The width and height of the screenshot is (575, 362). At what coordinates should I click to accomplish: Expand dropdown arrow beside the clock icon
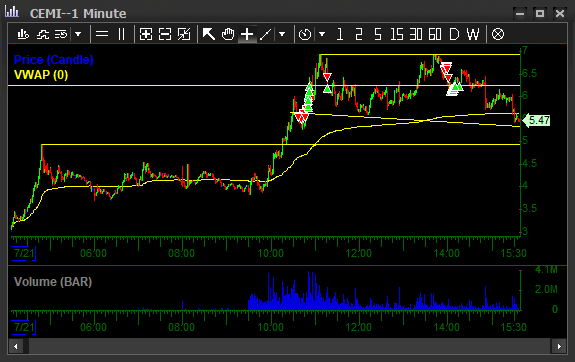[322, 34]
